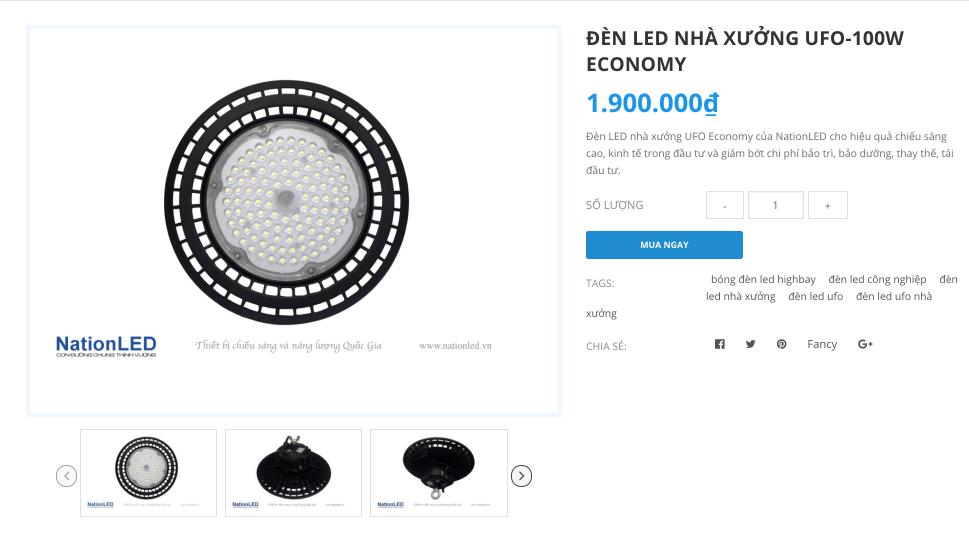The image size is (969, 533).
Task: Open tag 'đèn led công nghiệp'
Action: [x=877, y=279]
